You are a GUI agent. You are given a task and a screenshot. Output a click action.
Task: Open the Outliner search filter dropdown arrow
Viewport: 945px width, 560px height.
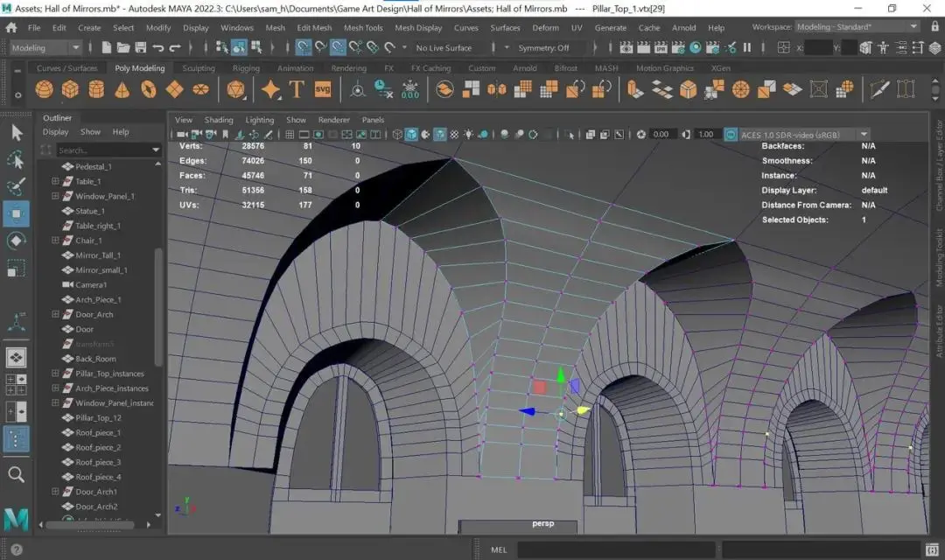tap(156, 150)
